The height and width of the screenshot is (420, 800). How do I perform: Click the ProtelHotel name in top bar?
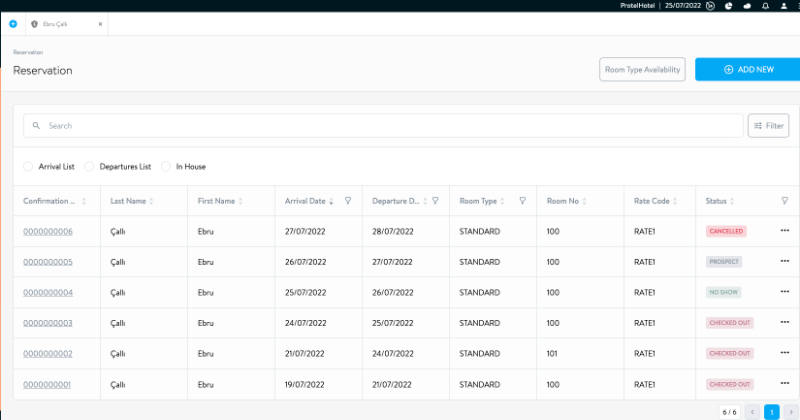coord(637,6)
